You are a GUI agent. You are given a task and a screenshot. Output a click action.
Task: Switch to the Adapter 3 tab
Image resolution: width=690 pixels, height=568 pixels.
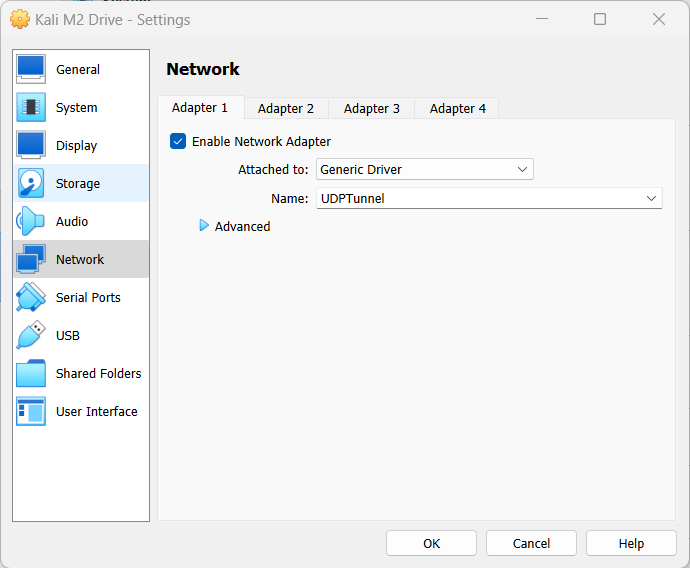tap(371, 109)
